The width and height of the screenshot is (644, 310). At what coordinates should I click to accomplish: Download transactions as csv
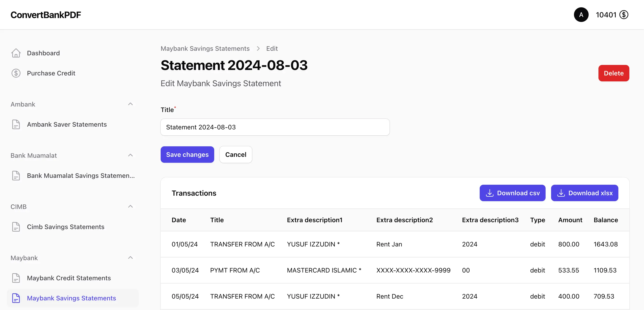(512, 193)
